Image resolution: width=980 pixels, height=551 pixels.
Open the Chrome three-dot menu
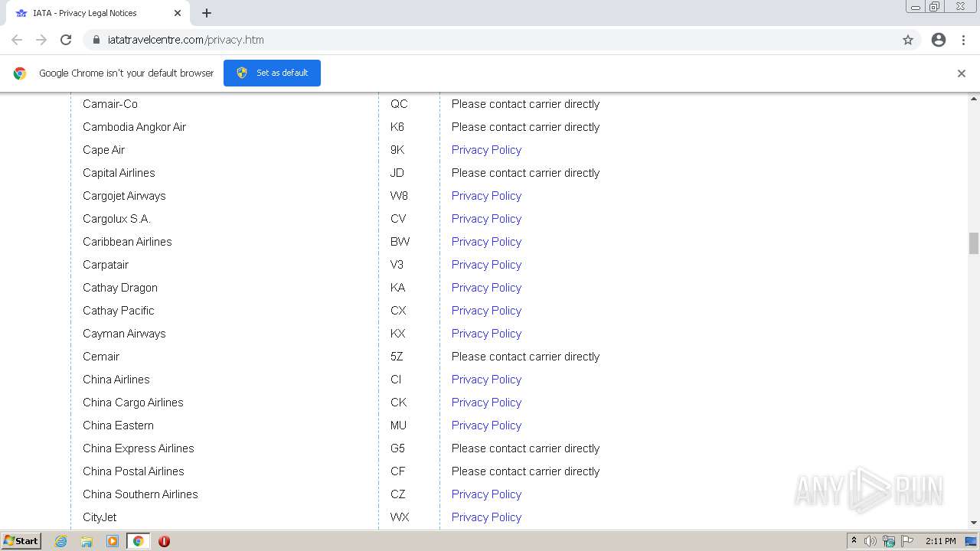click(964, 40)
